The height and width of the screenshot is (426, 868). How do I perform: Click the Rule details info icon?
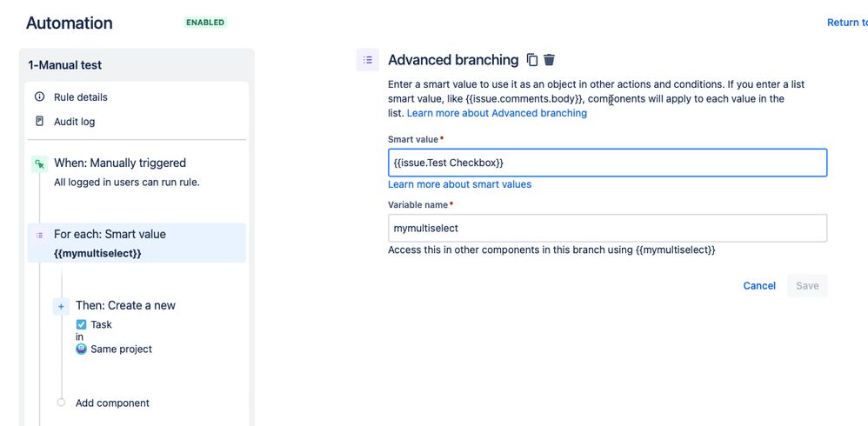click(39, 97)
